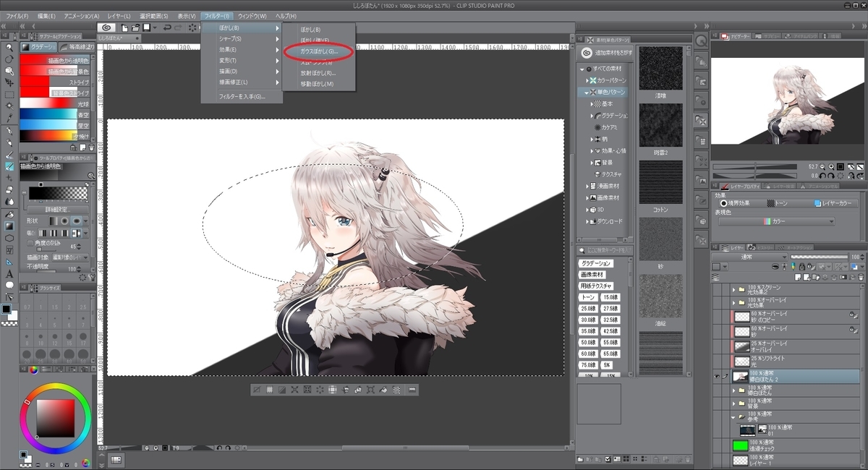Screen dimensions: 868x470
Task: Select the Eyedropper tool in the toolbox
Action: [9, 117]
